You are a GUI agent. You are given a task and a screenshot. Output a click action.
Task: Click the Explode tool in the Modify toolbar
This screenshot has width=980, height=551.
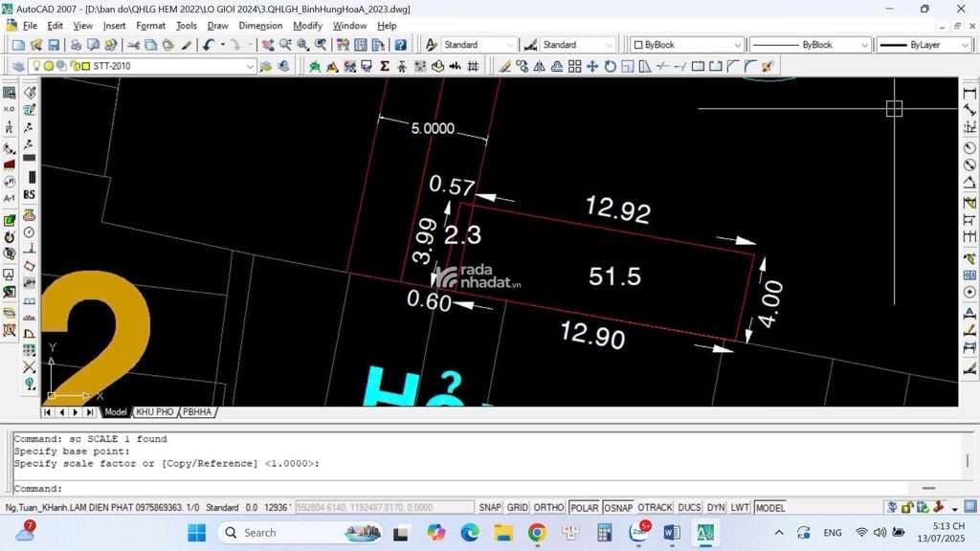(x=767, y=66)
